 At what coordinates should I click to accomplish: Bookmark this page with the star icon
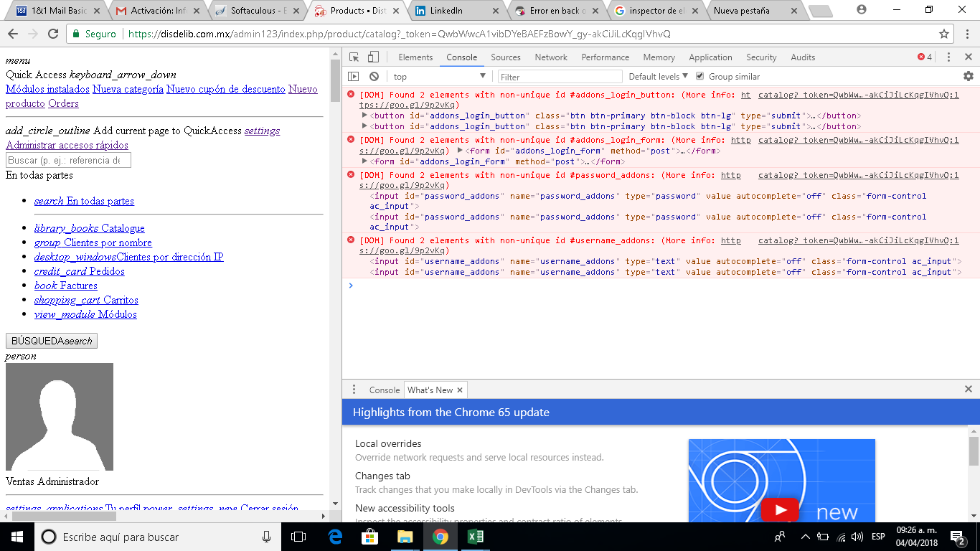944,34
